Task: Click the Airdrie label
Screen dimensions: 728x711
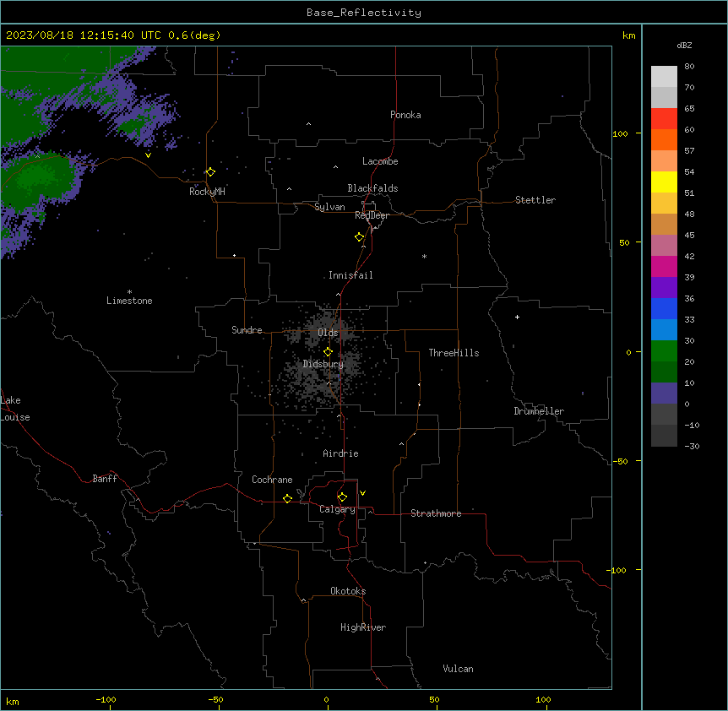Action: click(x=340, y=453)
